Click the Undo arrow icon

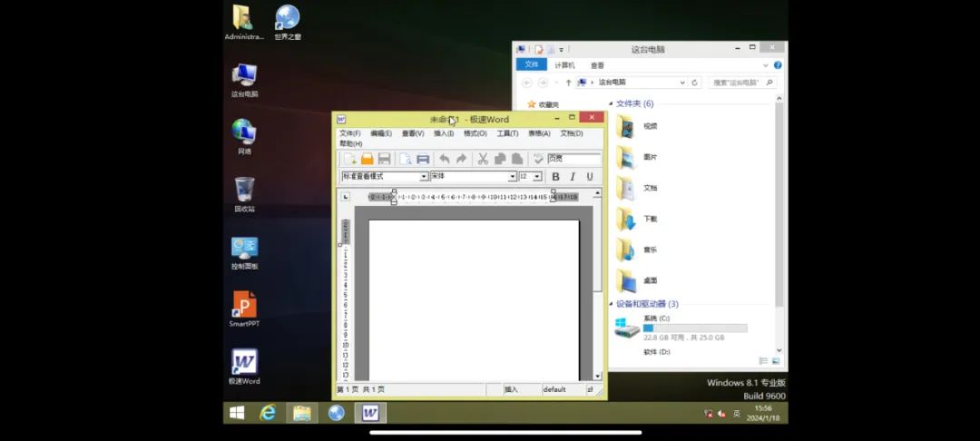pos(445,159)
